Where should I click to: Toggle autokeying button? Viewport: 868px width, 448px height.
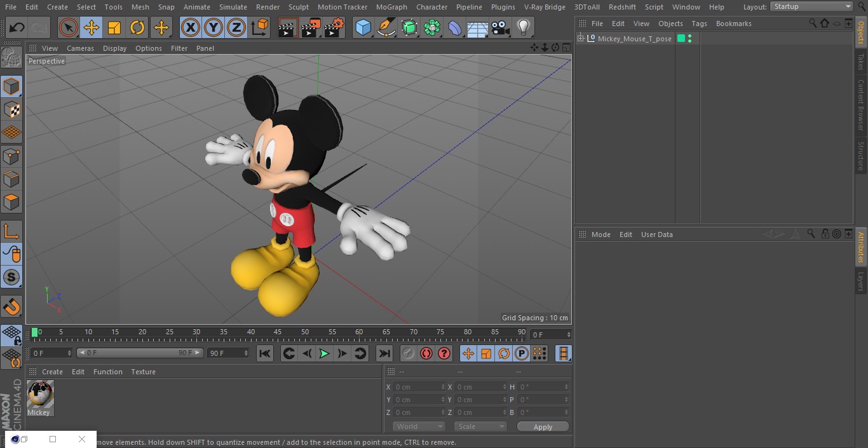pyautogui.click(x=426, y=353)
